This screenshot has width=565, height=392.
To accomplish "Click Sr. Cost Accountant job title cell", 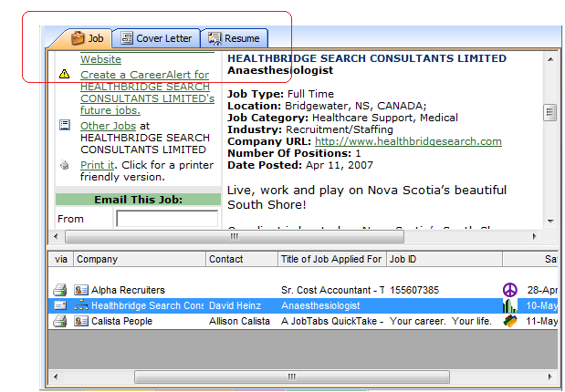I will tap(332, 290).
